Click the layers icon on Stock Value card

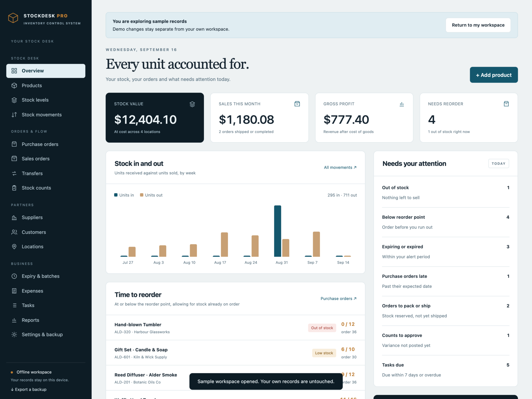tap(192, 104)
